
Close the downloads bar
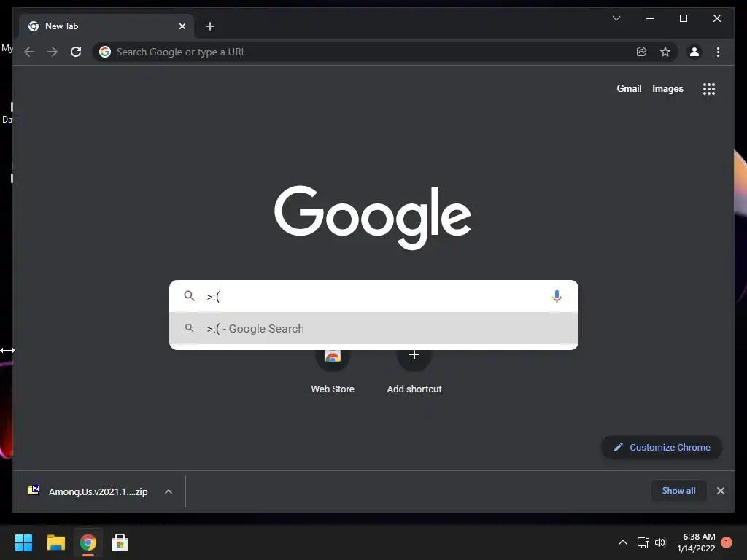pyautogui.click(x=720, y=491)
